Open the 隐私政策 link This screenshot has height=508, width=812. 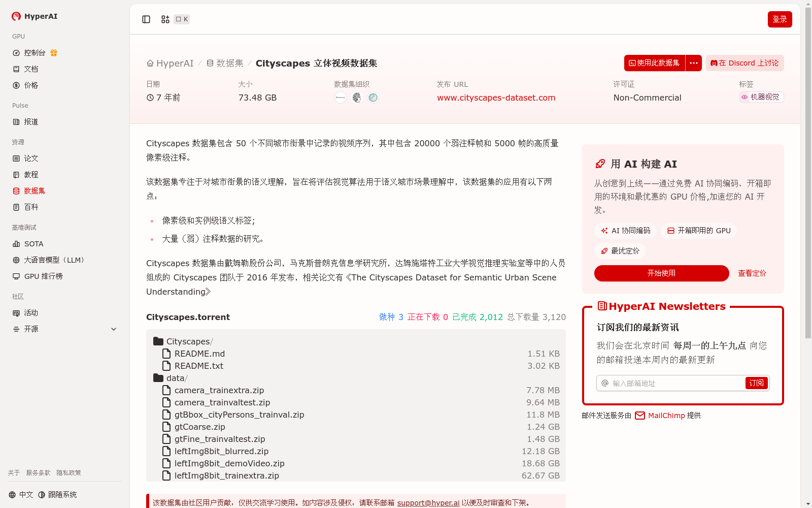[69, 473]
